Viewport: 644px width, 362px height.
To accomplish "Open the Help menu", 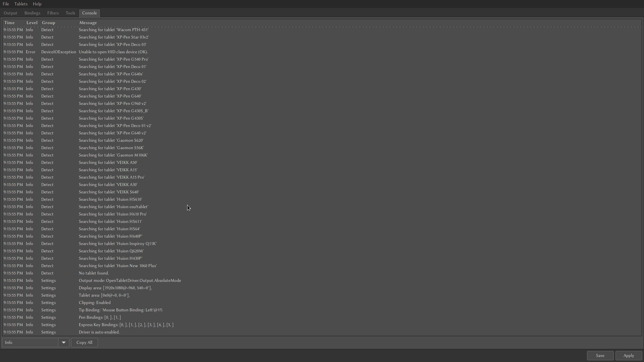I will tap(37, 4).
